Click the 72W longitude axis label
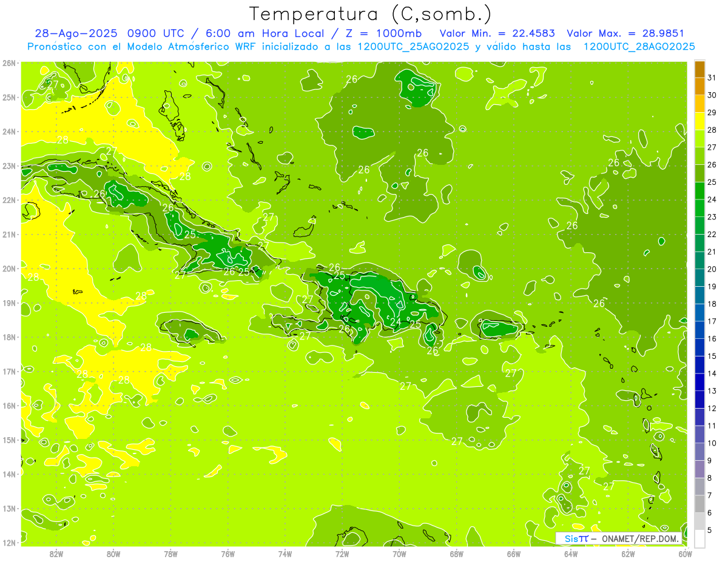Image resolution: width=728 pixels, height=562 pixels. (342, 554)
